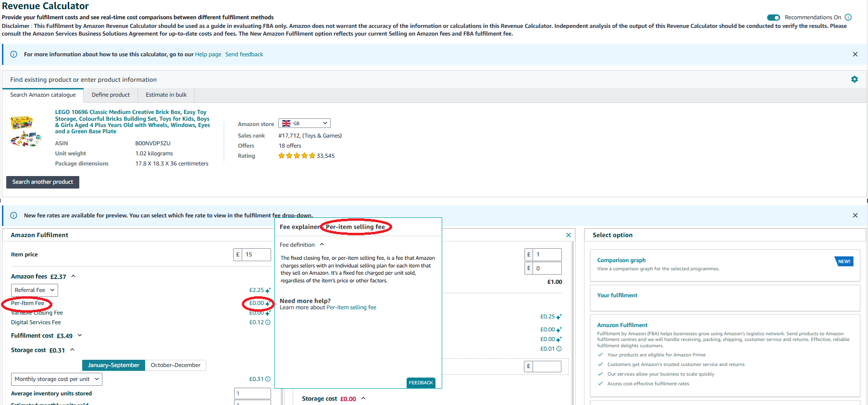Click the sales rank #17,712 text
868x405 pixels.
click(310, 136)
